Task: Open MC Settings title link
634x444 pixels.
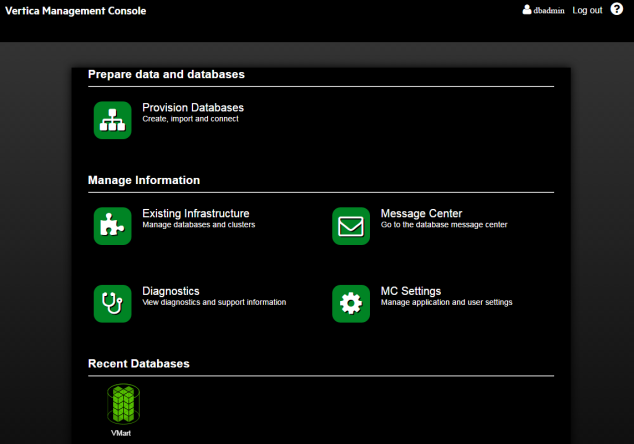Action: coord(411,291)
